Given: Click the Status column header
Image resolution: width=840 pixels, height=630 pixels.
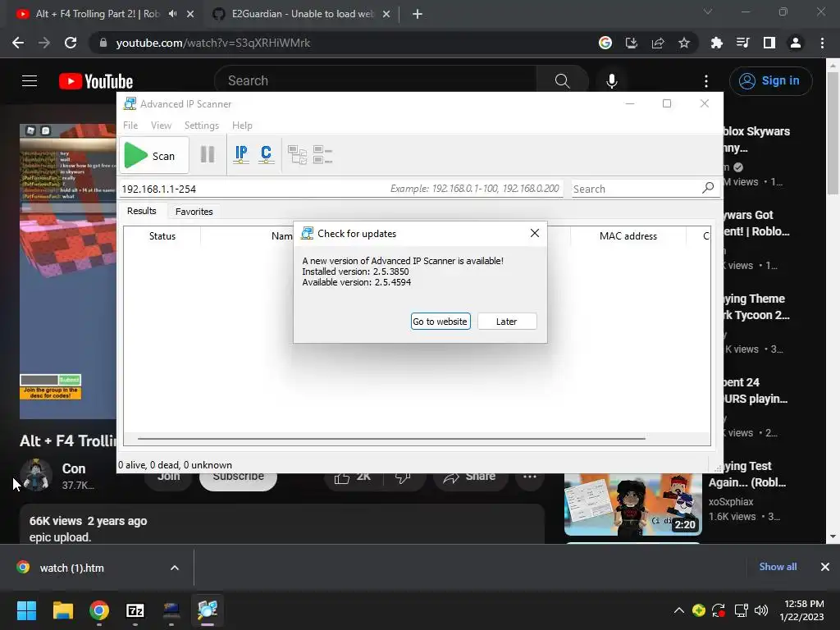Looking at the screenshot, I should [x=162, y=236].
